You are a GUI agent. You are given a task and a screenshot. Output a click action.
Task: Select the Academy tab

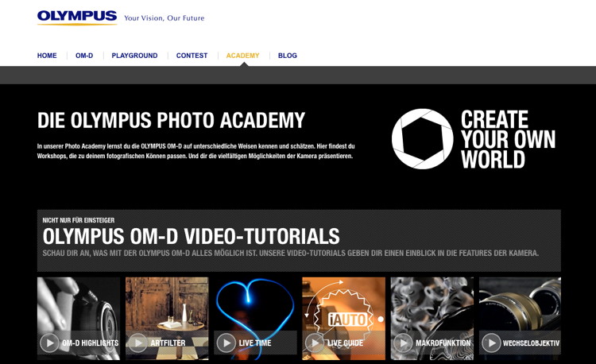click(242, 56)
